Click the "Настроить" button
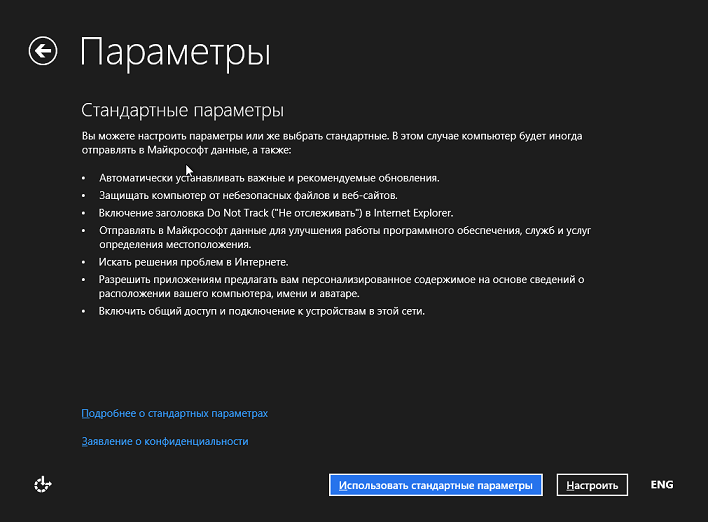This screenshot has height=522, width=708. (592, 485)
